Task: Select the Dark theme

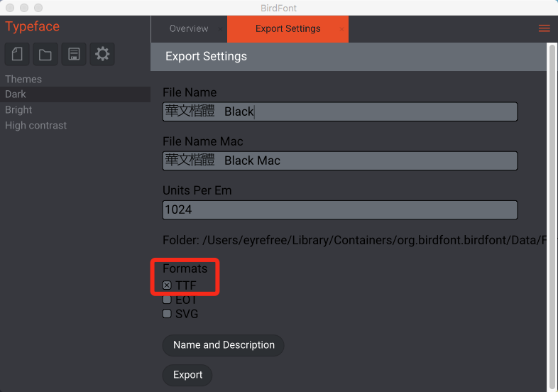Action: (16, 94)
